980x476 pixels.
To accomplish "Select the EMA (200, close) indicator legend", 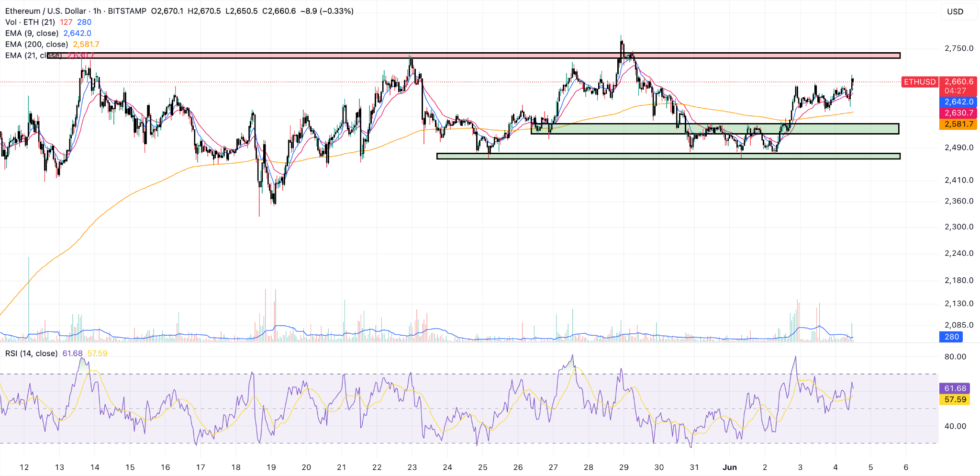I will coord(37,44).
